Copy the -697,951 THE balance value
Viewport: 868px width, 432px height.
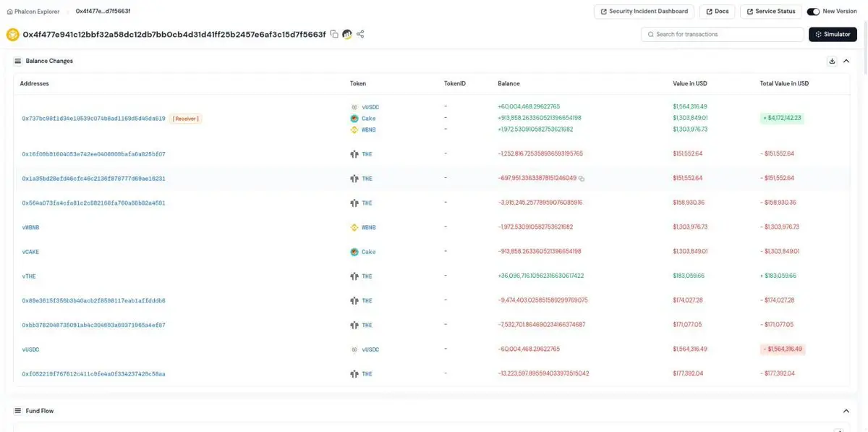tap(582, 178)
